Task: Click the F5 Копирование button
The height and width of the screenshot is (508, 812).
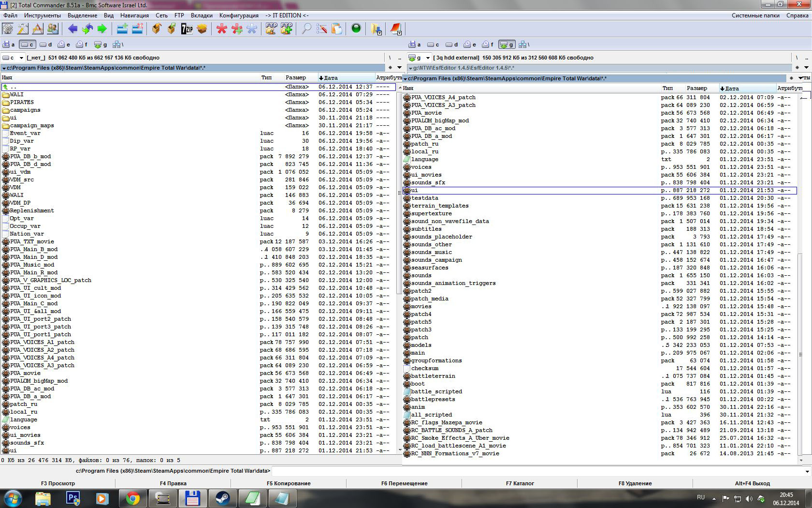Action: click(289, 483)
